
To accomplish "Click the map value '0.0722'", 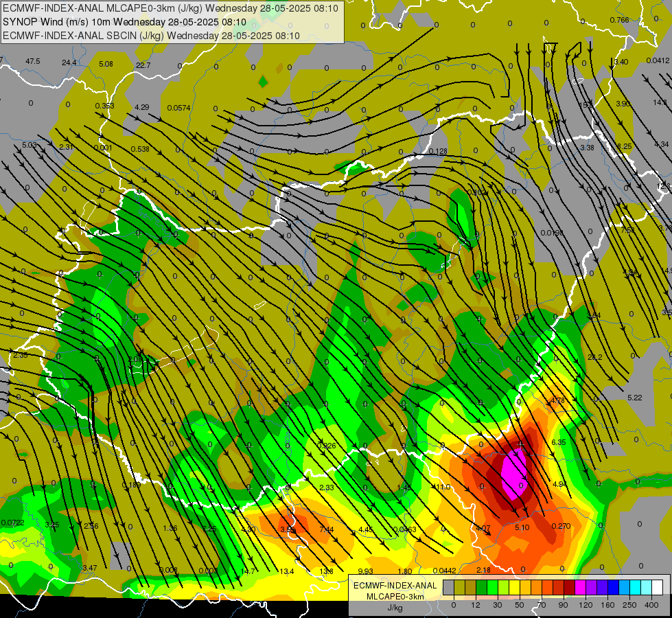I will pos(12,523).
